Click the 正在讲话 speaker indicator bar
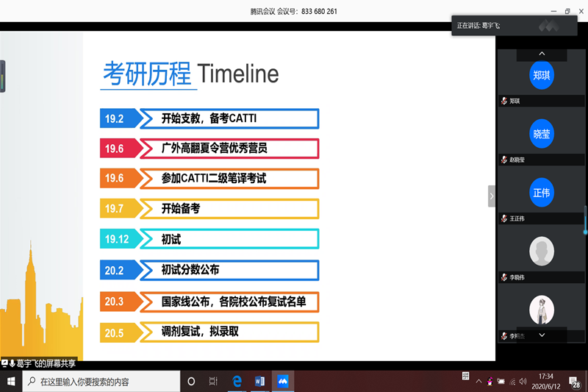Image resolution: width=588 pixels, height=392 pixels. [x=507, y=26]
